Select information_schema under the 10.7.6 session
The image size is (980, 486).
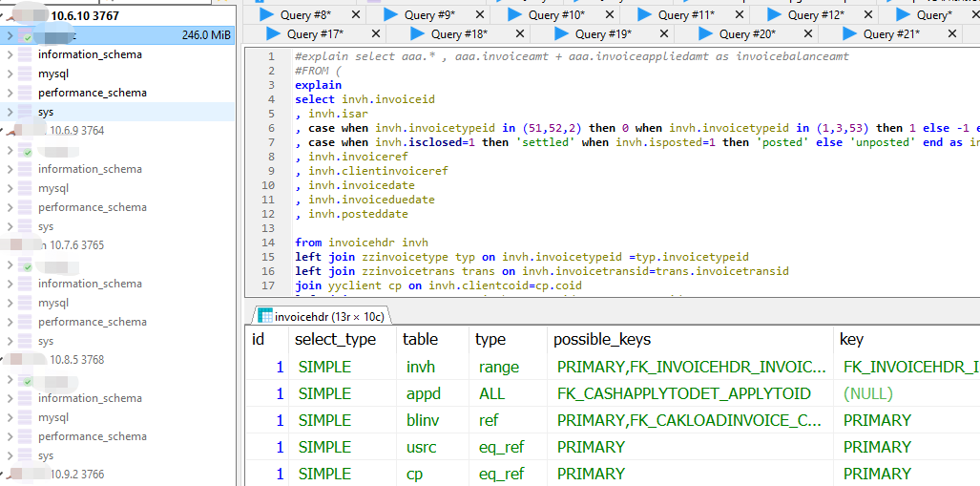(x=90, y=284)
